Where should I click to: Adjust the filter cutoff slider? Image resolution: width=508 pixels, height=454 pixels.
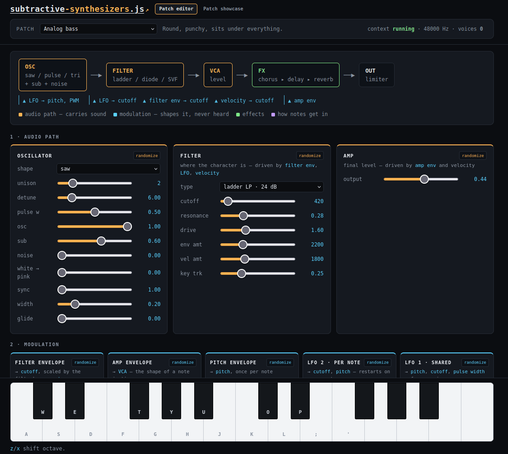point(258,201)
